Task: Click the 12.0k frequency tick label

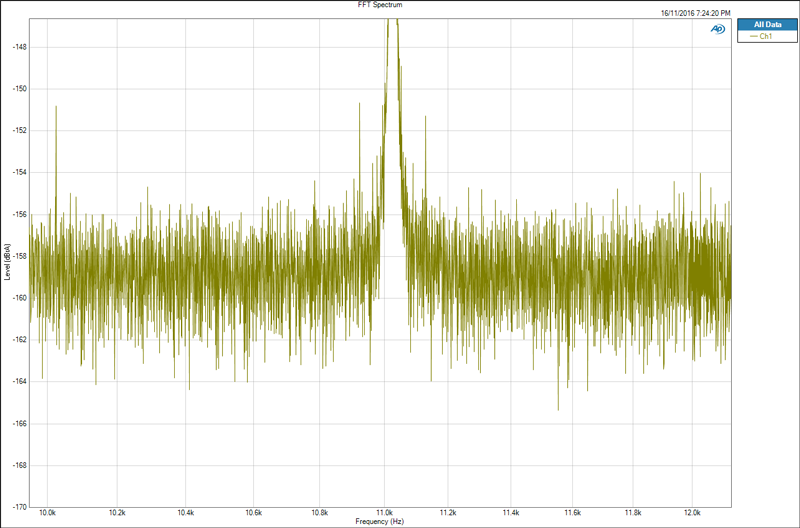Action: (693, 513)
